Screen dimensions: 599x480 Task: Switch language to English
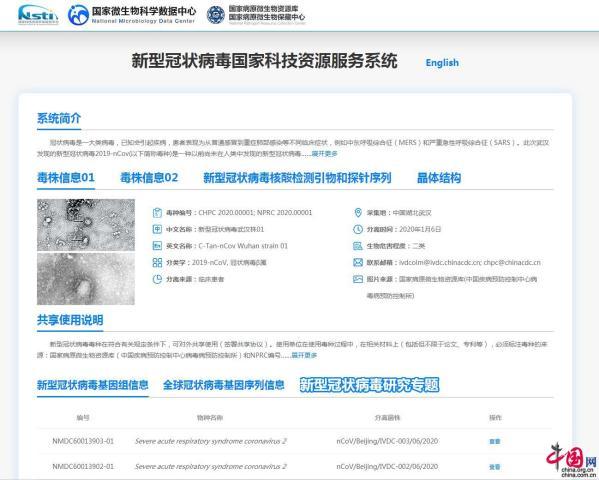(442, 63)
